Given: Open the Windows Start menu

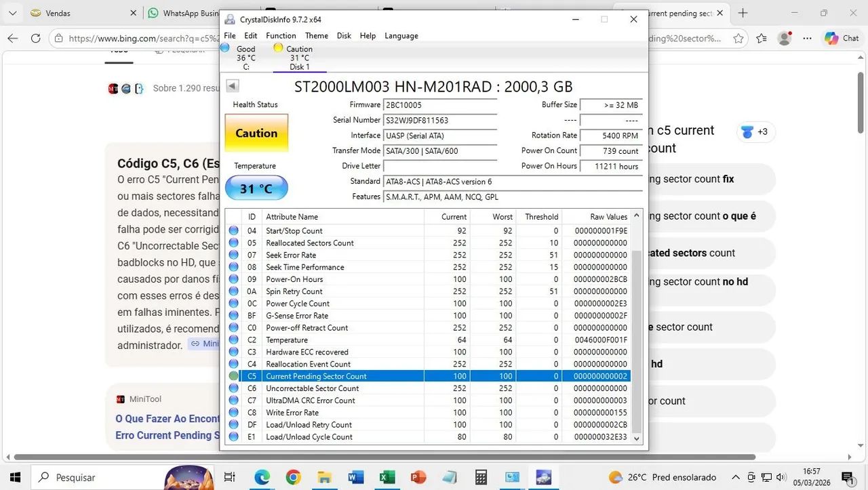Looking at the screenshot, I should click(14, 477).
